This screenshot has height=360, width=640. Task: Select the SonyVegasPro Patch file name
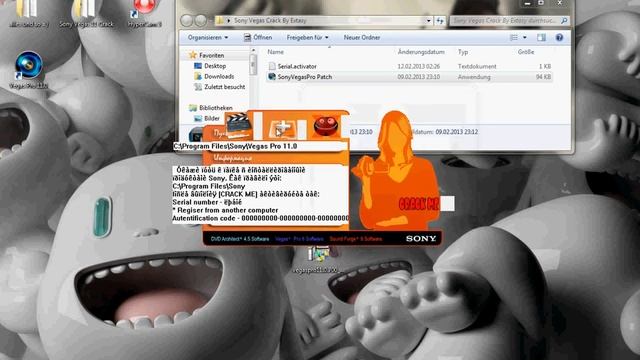pyautogui.click(x=305, y=77)
